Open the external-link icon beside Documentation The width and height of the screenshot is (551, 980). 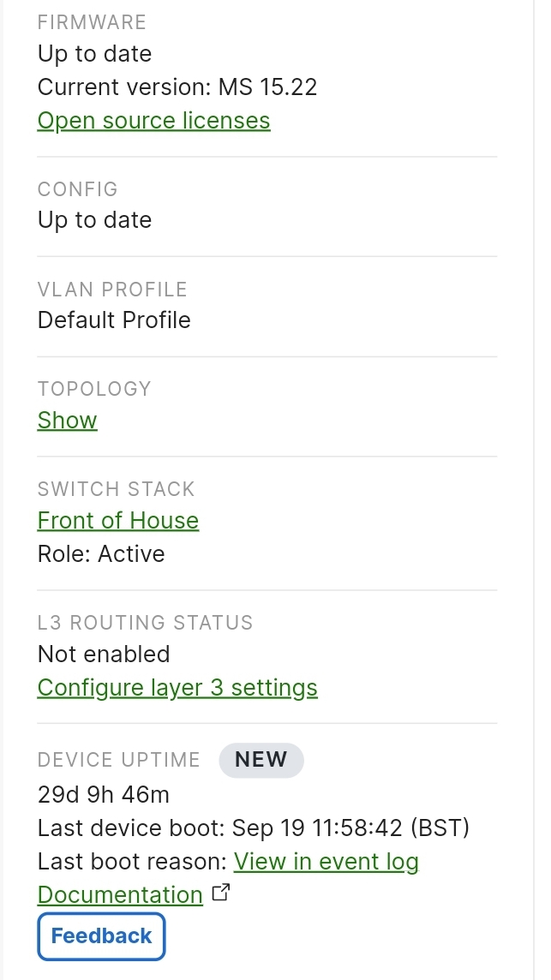pyautogui.click(x=221, y=891)
